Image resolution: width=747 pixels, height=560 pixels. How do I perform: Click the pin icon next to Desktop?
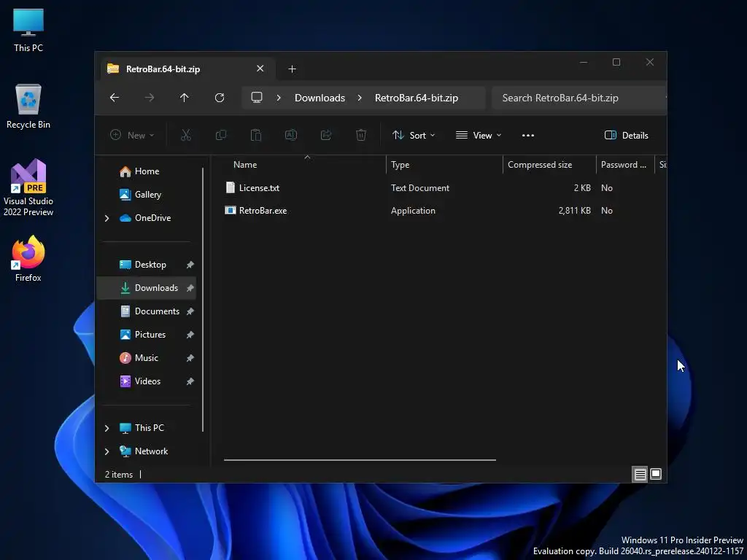pos(190,265)
